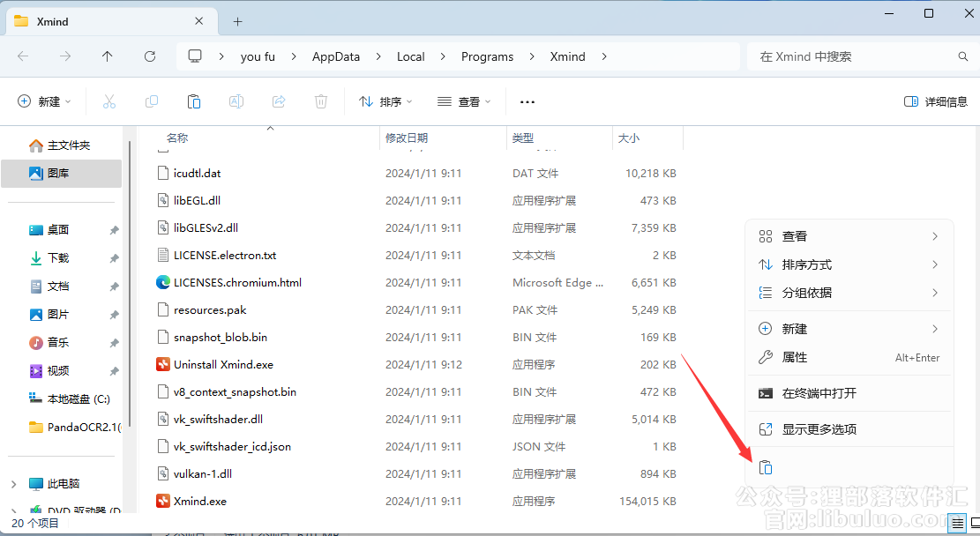
Task: Toggle the 详细信息 details pane
Action: point(936,101)
